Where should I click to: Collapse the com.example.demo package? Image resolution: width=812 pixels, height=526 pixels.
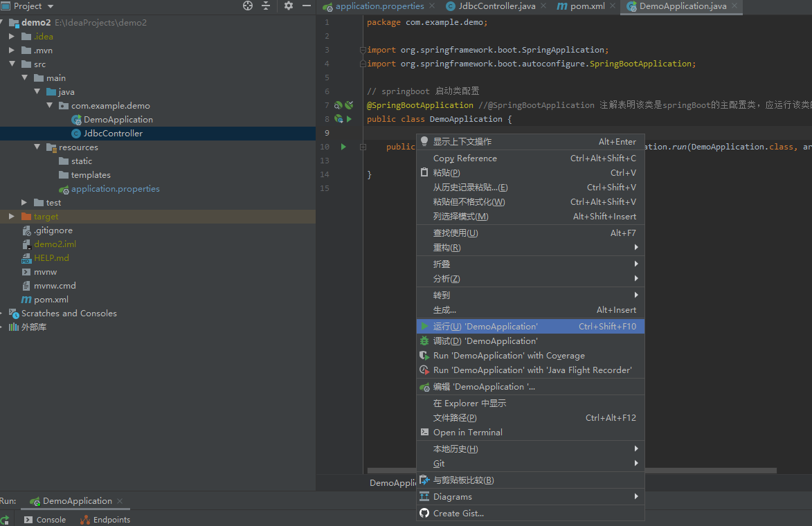(x=49, y=105)
